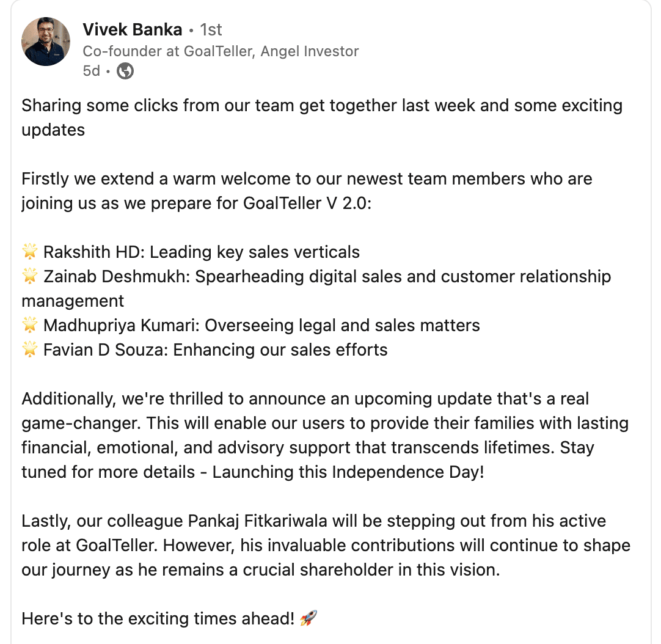Viewport: 661px width, 644px height.
Task: Click the rocket emoji at post end
Action: pyautogui.click(x=308, y=618)
